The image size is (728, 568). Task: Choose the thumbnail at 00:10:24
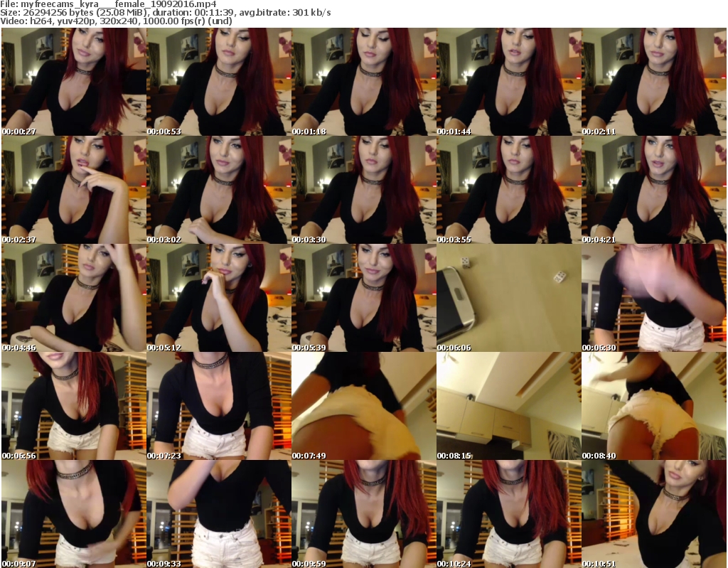(x=509, y=514)
